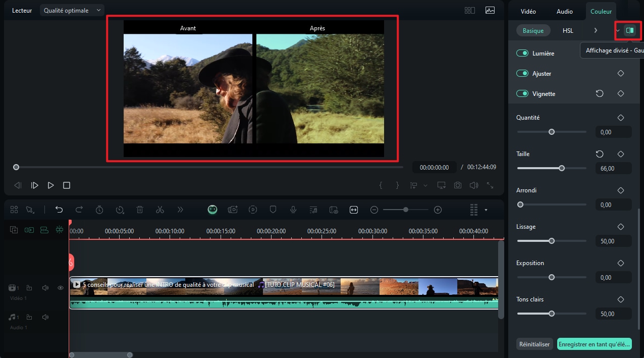Toggle timeline snapping icon
The width and height of the screenshot is (644, 358).
click(x=60, y=230)
